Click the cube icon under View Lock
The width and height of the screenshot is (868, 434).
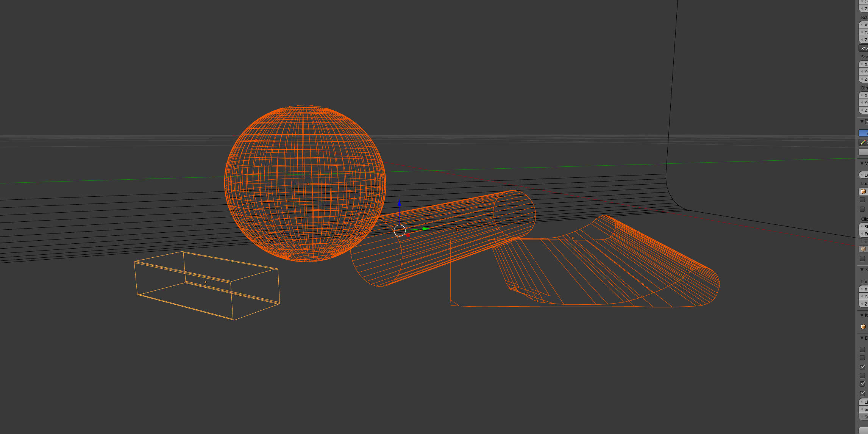863,191
